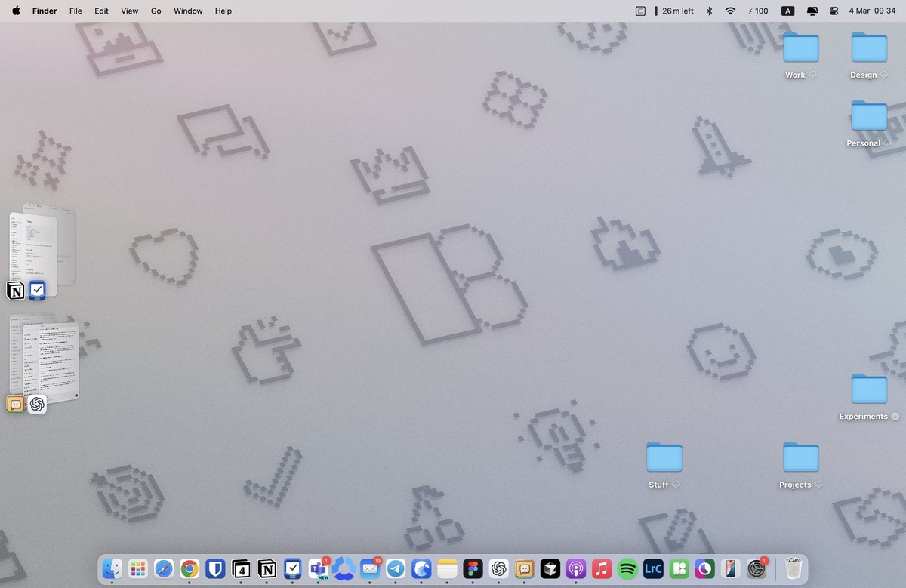Image resolution: width=906 pixels, height=588 pixels.
Task: Open the Edit menu
Action: point(101,11)
